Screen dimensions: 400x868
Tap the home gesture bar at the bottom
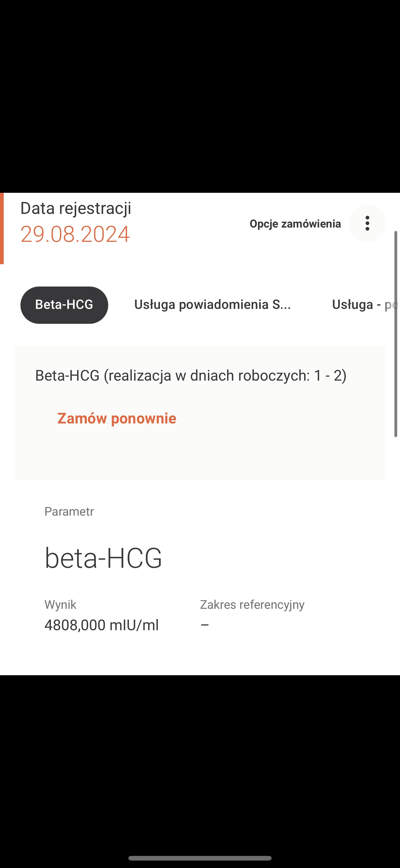pyautogui.click(x=200, y=858)
